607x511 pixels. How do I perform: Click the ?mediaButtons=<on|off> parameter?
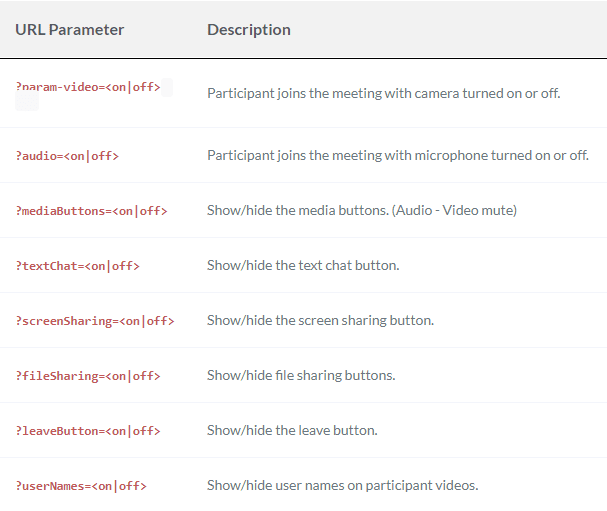pyautogui.click(x=91, y=211)
